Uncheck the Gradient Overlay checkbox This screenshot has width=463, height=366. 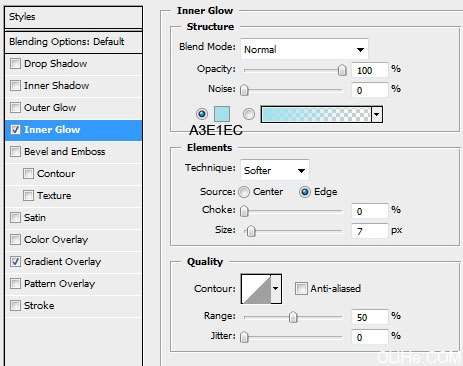pos(15,262)
